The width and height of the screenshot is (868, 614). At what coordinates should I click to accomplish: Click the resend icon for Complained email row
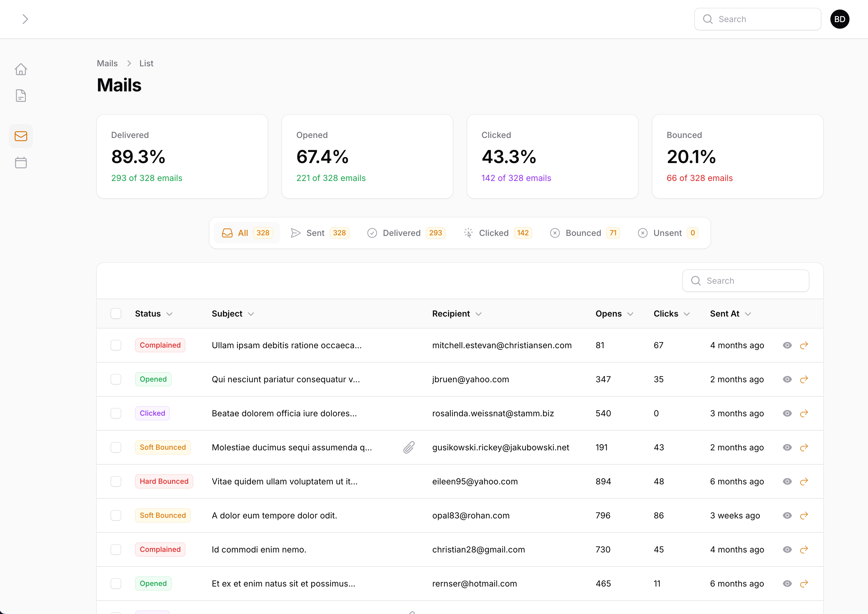pyautogui.click(x=804, y=345)
